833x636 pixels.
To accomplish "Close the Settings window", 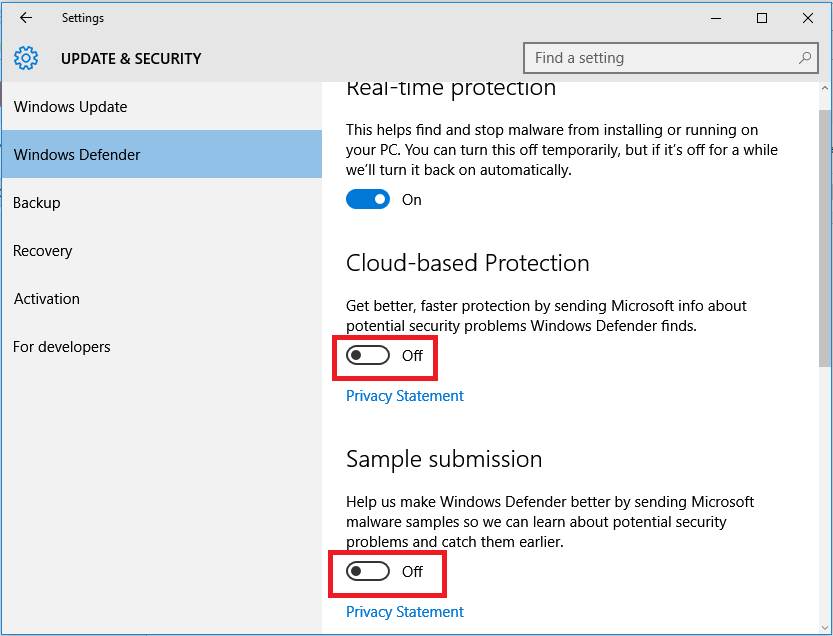I will [808, 18].
